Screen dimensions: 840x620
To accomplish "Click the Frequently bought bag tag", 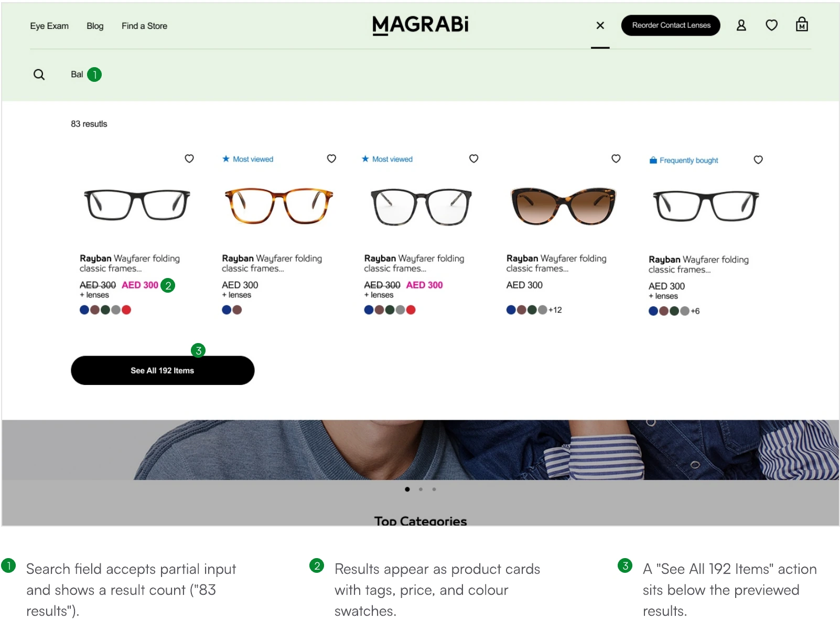I will pyautogui.click(x=684, y=160).
